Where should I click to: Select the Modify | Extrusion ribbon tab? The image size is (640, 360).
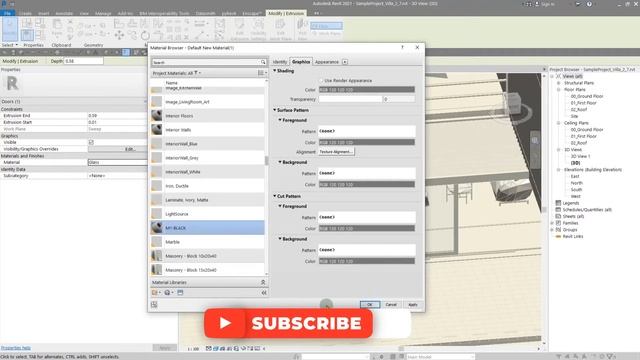pos(286,13)
